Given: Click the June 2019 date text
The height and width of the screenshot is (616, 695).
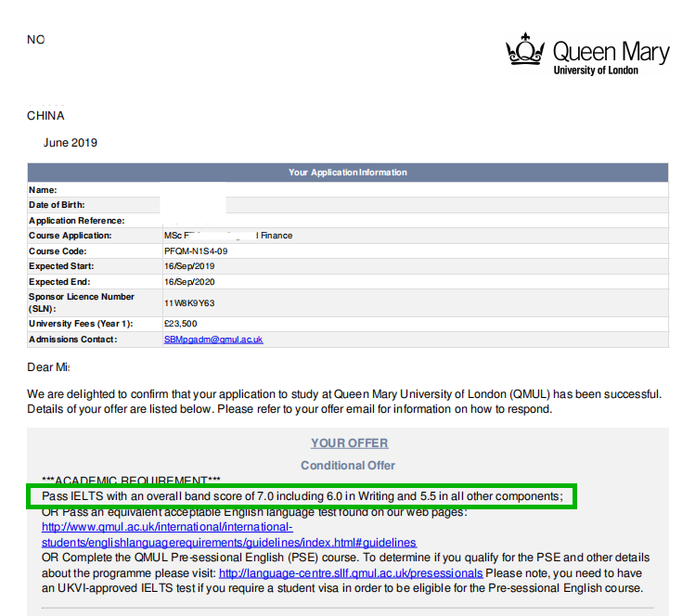Looking at the screenshot, I should [70, 143].
